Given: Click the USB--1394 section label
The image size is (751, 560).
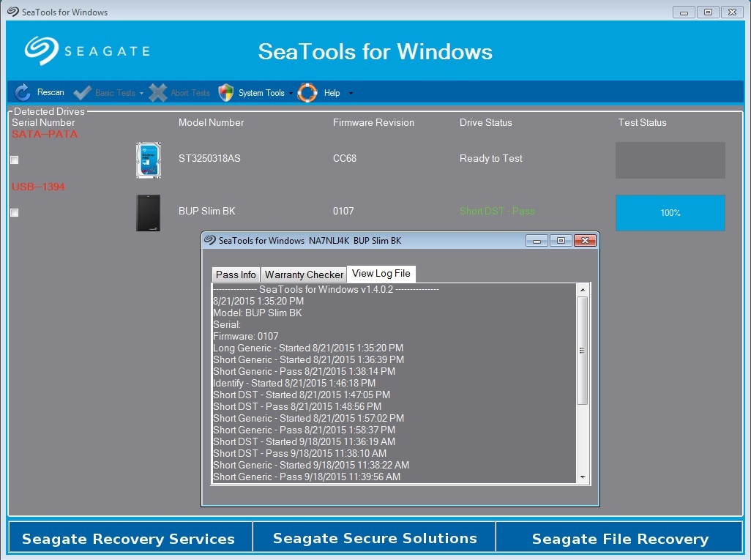Looking at the screenshot, I should [38, 187].
